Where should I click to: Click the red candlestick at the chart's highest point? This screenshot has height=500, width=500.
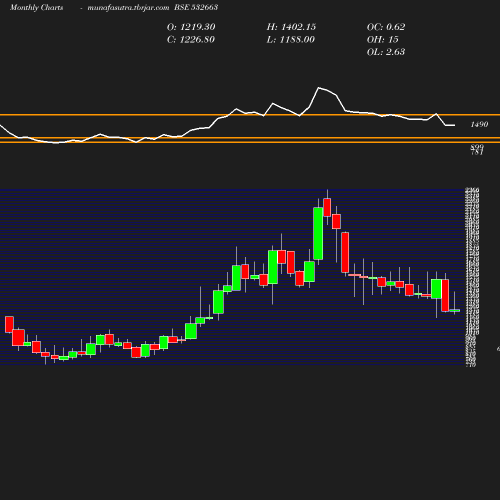tap(327, 207)
